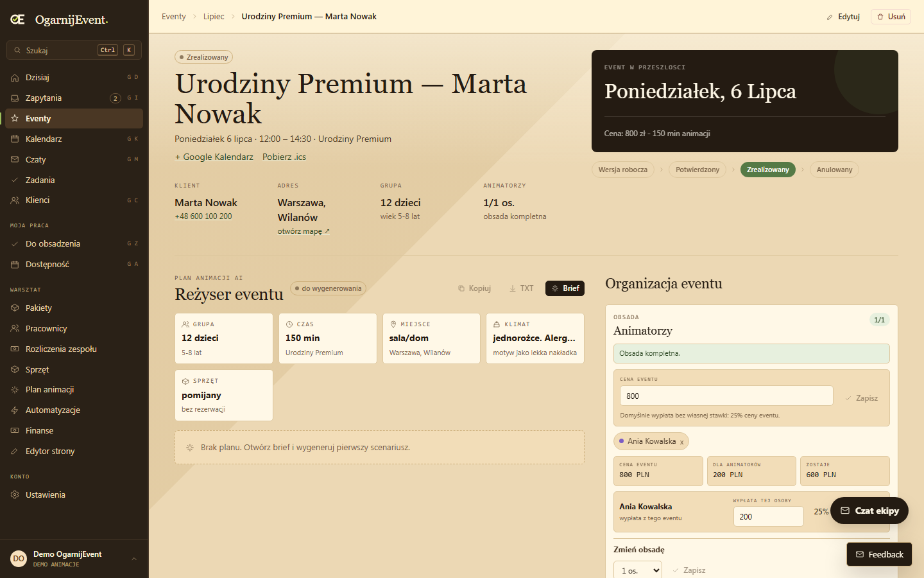Click the OgarnijEvent logo icon
Viewport: 924px width, 578px height.
[x=18, y=19]
